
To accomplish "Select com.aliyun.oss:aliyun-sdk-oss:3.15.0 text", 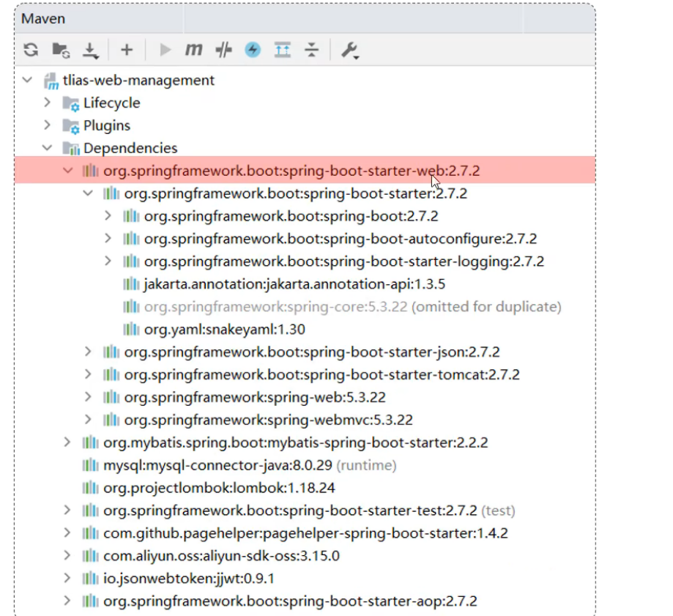I will (221, 556).
